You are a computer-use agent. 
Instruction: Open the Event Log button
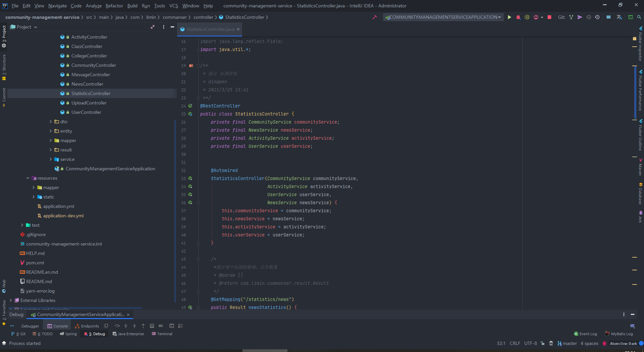(586, 334)
